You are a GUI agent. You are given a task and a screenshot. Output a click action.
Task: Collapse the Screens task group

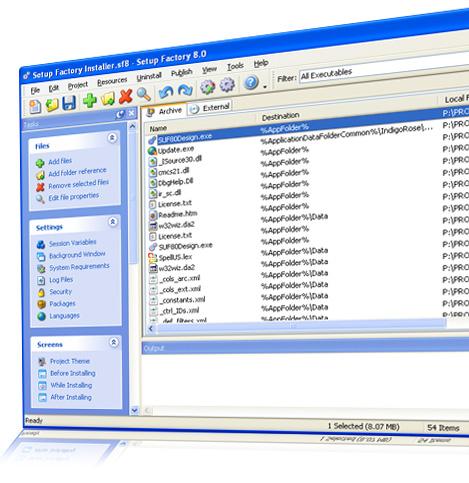point(114,342)
